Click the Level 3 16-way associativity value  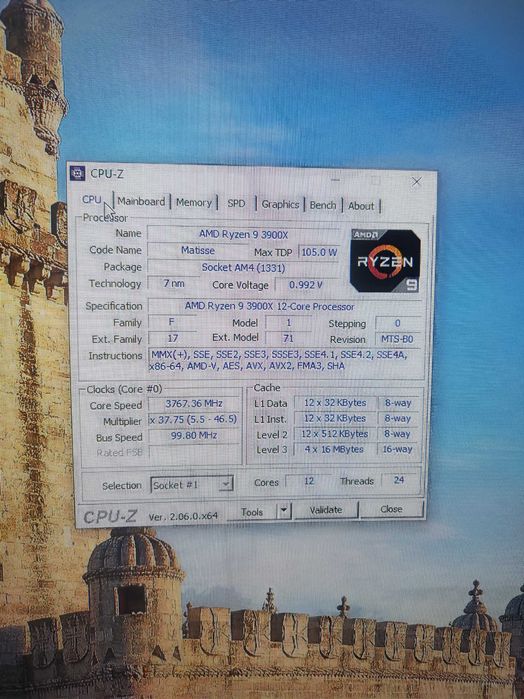(x=398, y=449)
